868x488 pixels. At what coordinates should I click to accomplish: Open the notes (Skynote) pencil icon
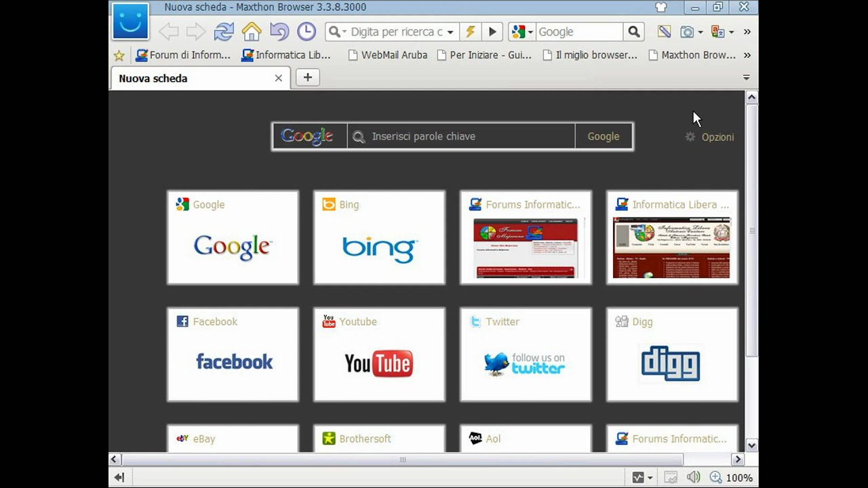[664, 32]
